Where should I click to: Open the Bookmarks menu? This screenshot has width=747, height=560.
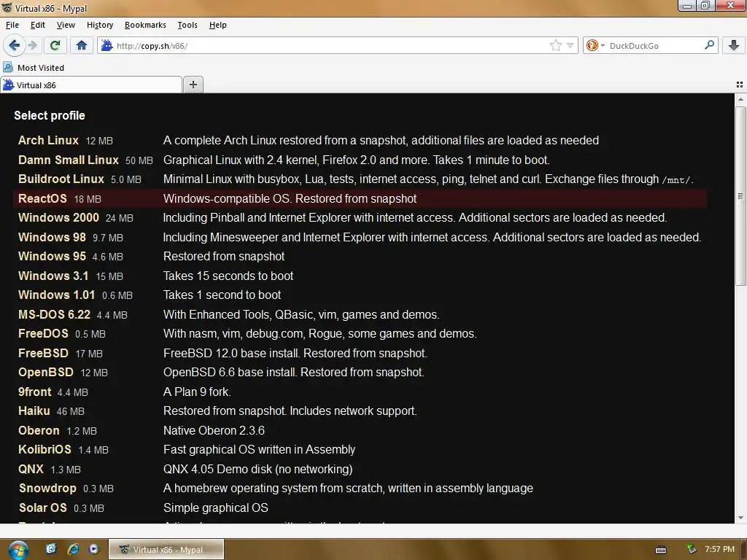(x=145, y=25)
